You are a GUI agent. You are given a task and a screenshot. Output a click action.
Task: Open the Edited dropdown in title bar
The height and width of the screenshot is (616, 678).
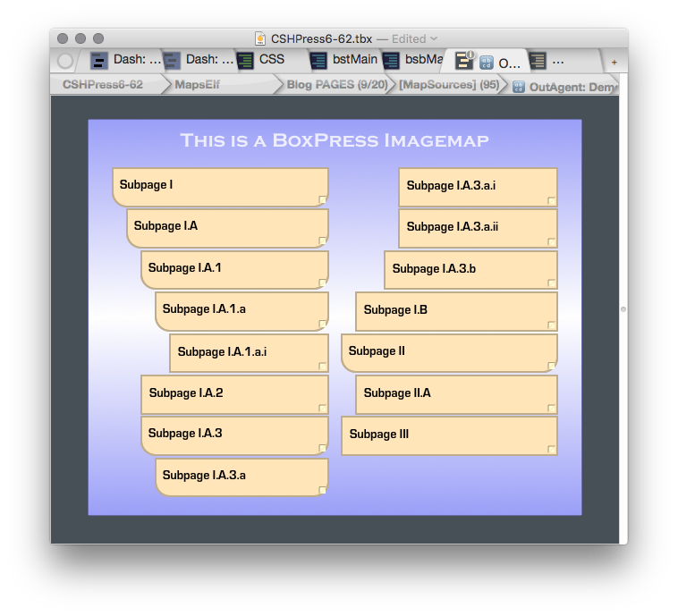point(434,38)
